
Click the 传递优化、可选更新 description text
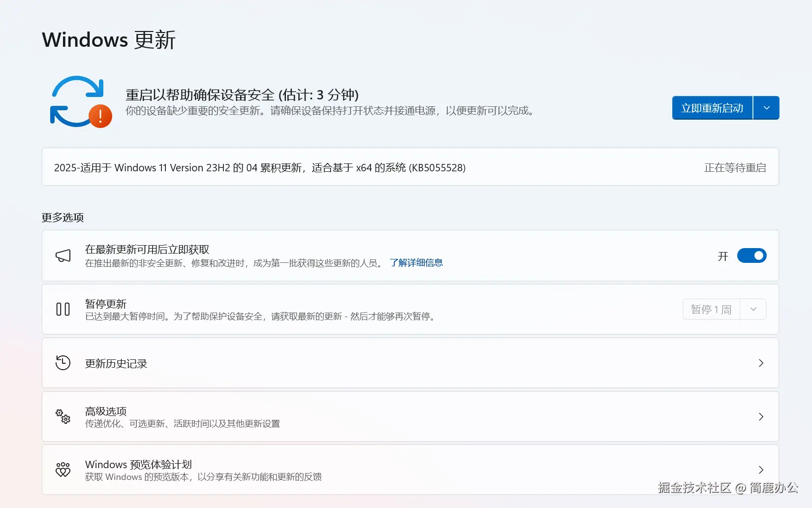click(x=183, y=423)
